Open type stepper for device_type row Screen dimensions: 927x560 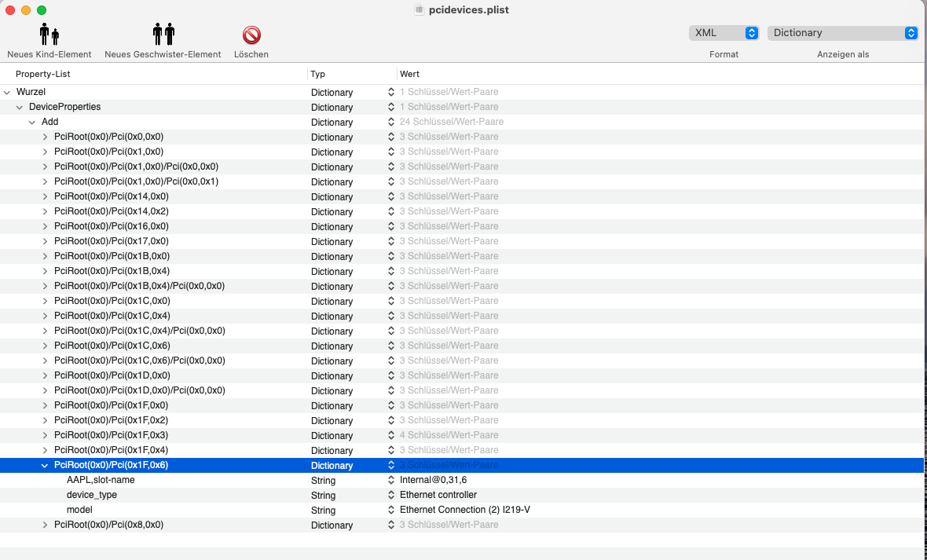click(x=390, y=495)
